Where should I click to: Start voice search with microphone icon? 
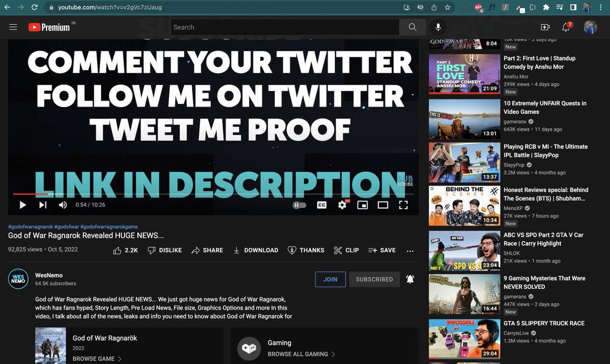(438, 27)
